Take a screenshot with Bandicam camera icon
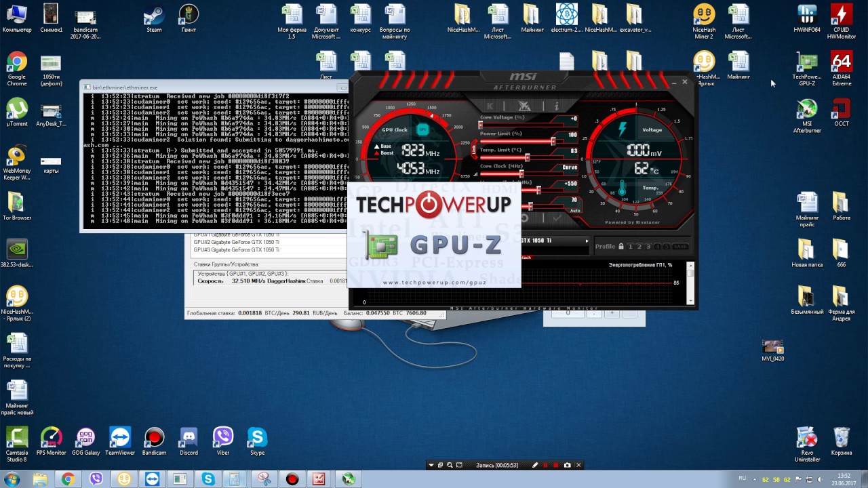The height and width of the screenshot is (488, 868). click(567, 465)
